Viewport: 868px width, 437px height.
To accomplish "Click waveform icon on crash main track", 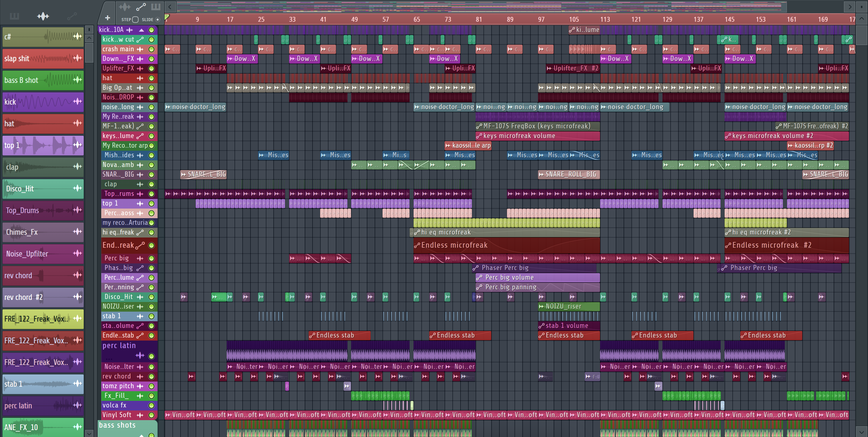I will pos(140,49).
